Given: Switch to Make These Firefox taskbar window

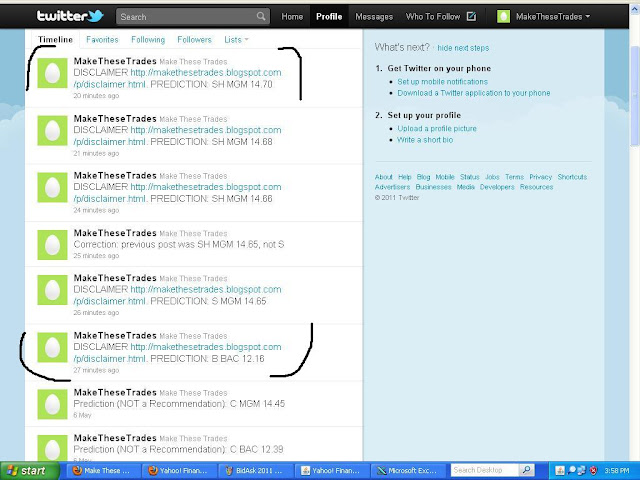Looking at the screenshot, I should pyautogui.click(x=102, y=471).
